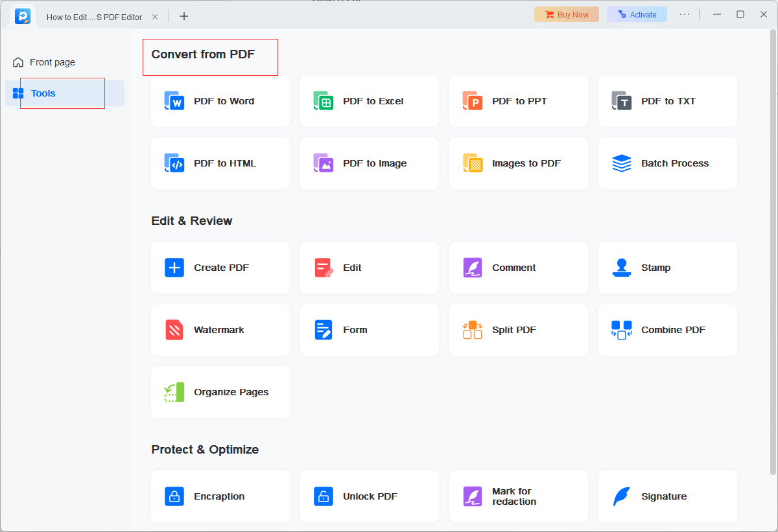778x532 pixels.
Task: Choose the Comment label
Action: click(x=514, y=268)
